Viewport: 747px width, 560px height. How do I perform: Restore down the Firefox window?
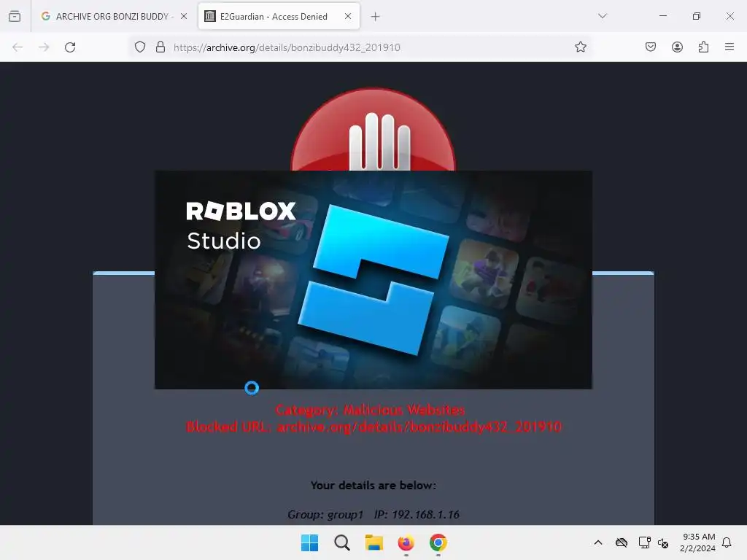click(697, 16)
